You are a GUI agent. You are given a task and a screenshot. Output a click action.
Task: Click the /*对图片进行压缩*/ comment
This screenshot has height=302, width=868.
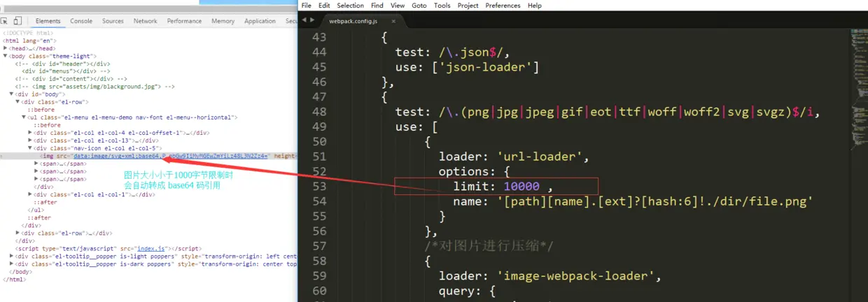point(489,246)
